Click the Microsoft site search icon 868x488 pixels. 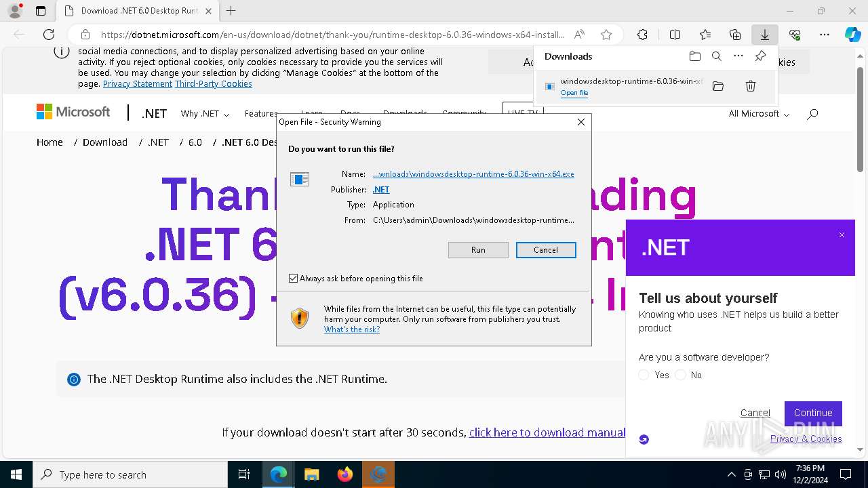[812, 114]
